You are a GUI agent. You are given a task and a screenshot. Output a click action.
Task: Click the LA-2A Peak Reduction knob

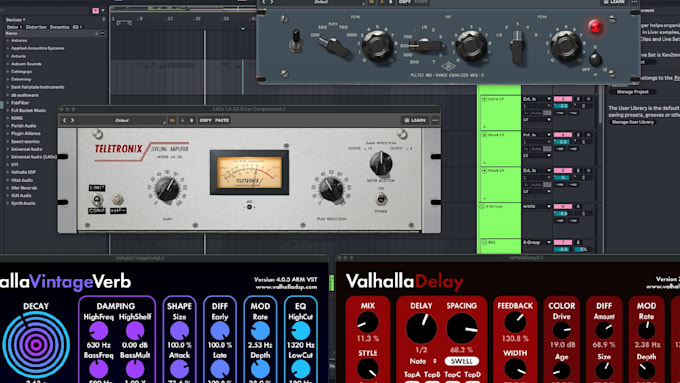[331, 190]
